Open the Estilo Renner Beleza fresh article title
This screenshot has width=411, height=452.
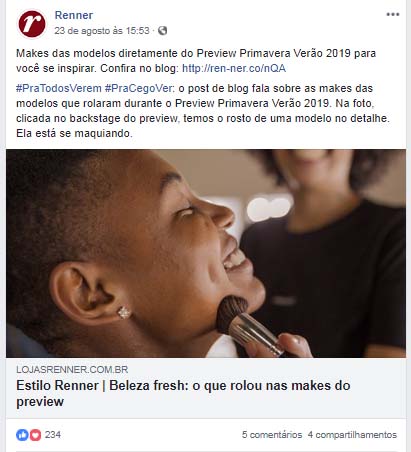(183, 393)
